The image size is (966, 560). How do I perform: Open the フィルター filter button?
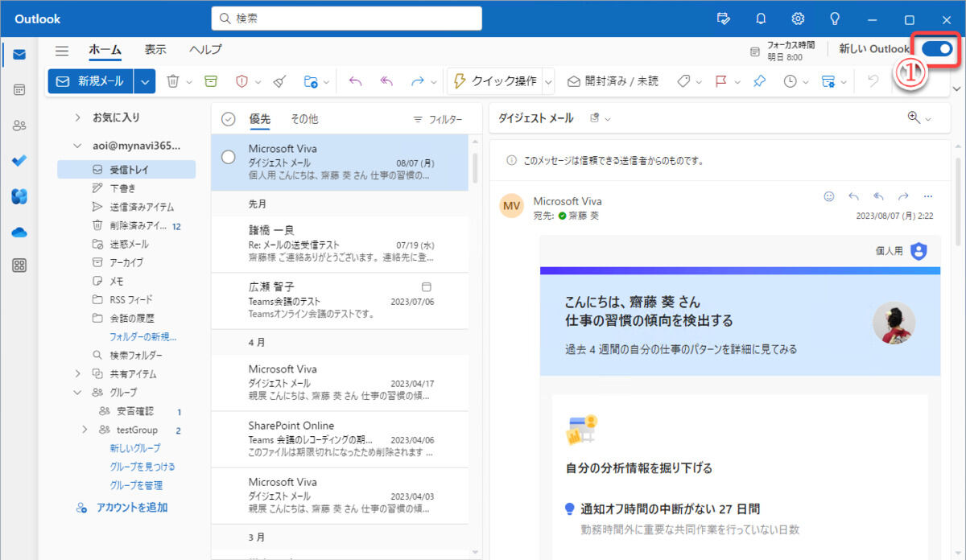coord(438,119)
